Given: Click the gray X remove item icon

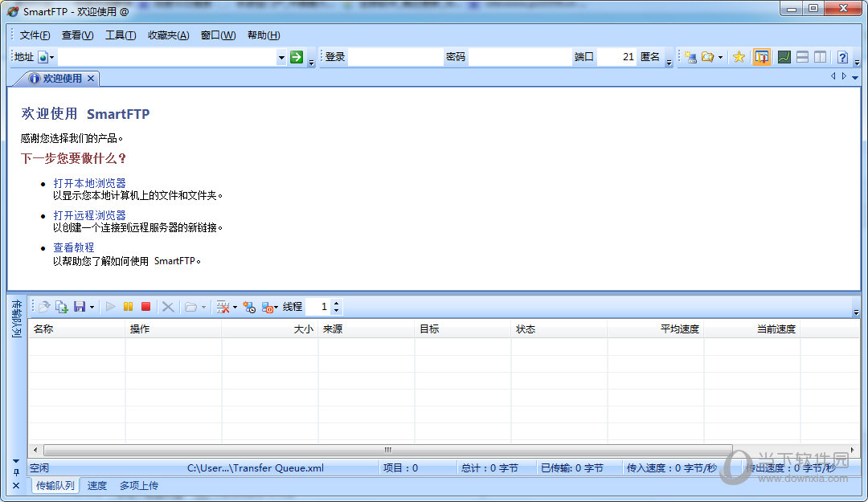Looking at the screenshot, I should tap(168, 307).
